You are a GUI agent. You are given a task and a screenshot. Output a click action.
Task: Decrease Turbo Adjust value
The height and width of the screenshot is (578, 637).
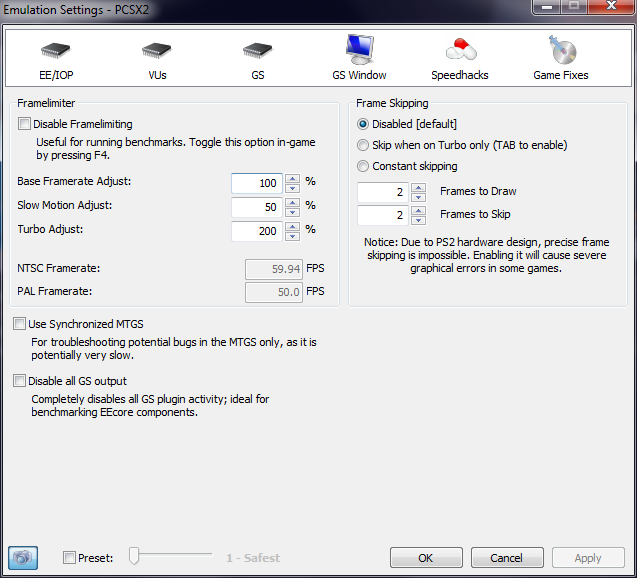click(x=292, y=236)
